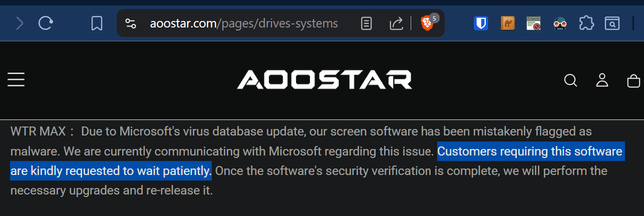Screen dimensions: 644x216
Task: Click the highlighted 'Customers requiring this software' text
Action: pos(530,151)
